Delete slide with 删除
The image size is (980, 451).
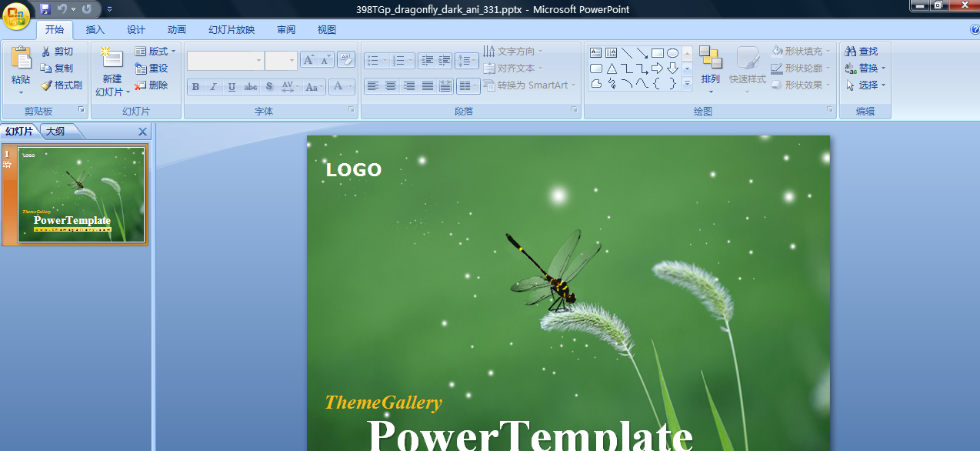tap(151, 85)
